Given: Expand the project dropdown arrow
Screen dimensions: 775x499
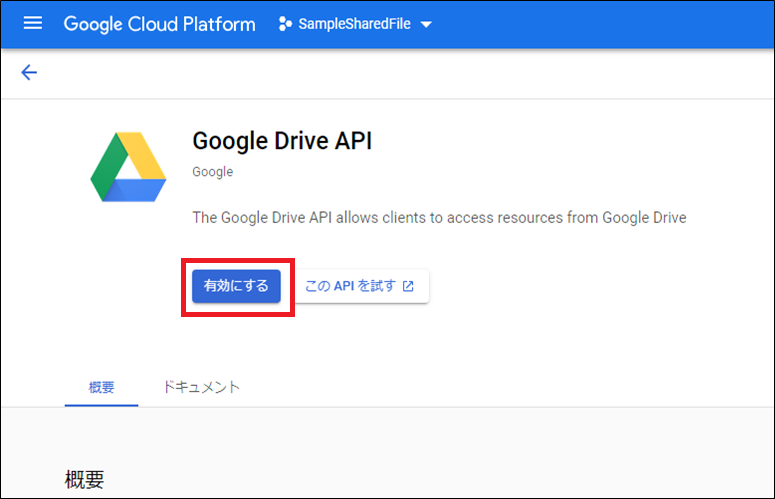Looking at the screenshot, I should (x=426, y=24).
